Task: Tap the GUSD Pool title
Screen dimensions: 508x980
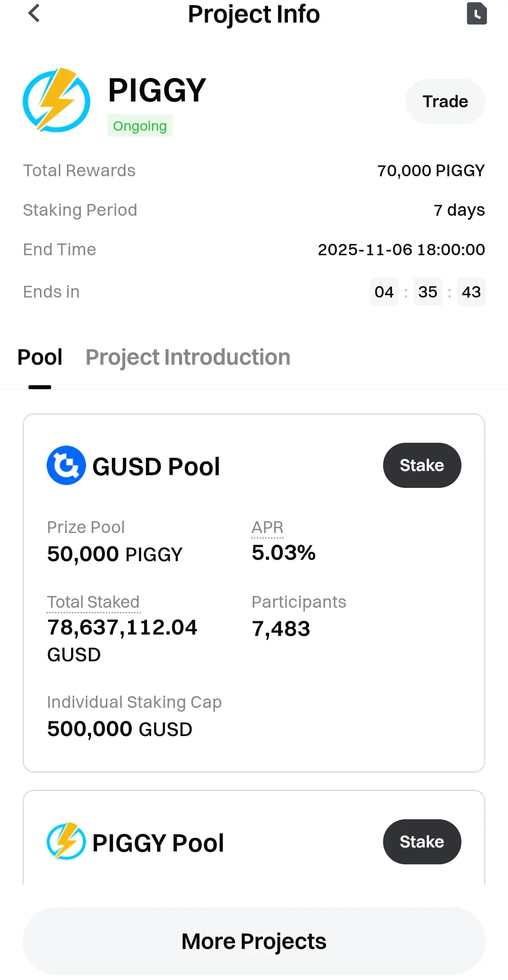Action: point(156,467)
